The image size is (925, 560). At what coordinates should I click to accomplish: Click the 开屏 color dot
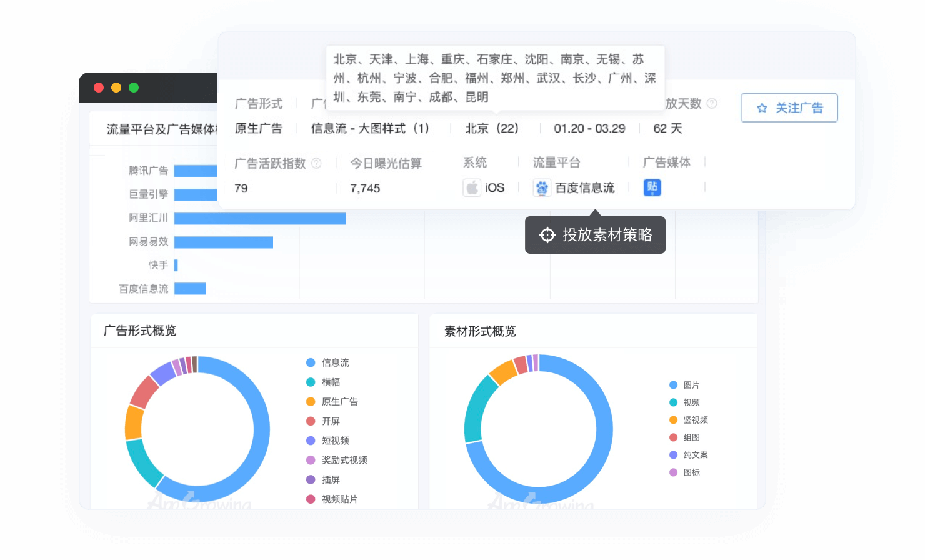(x=311, y=421)
